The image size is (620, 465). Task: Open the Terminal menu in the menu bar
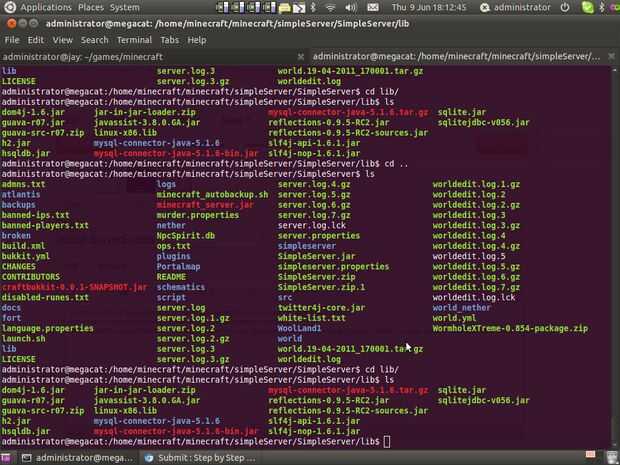point(134,40)
